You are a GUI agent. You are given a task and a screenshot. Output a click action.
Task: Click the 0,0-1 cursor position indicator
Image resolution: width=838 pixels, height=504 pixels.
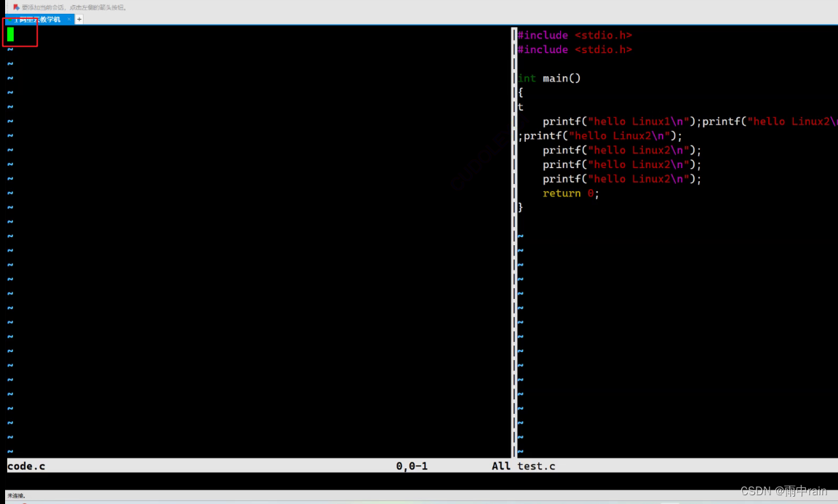tap(412, 466)
